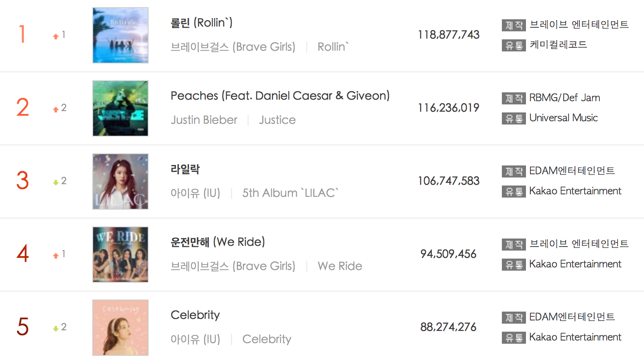This screenshot has width=644, height=363.
Task: Open the 운전만해 (We Ride) song title
Action: (x=218, y=242)
